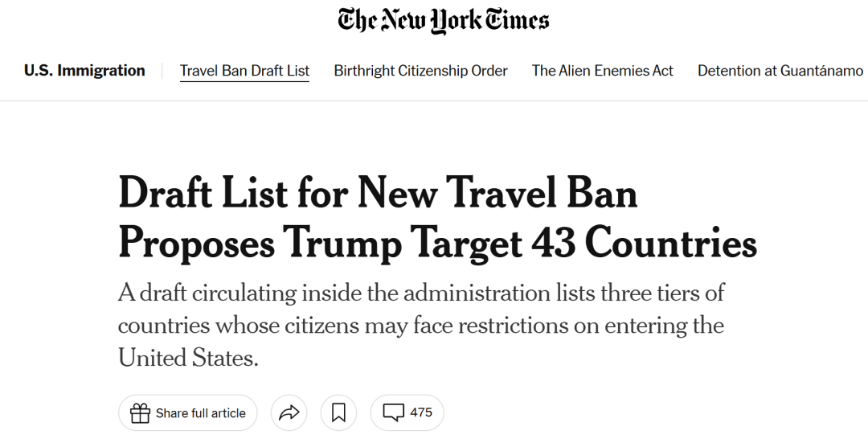Screen dimensions: 868x447
Task: Click underline beneath Travel Ban Draft List
Action: coord(244,81)
